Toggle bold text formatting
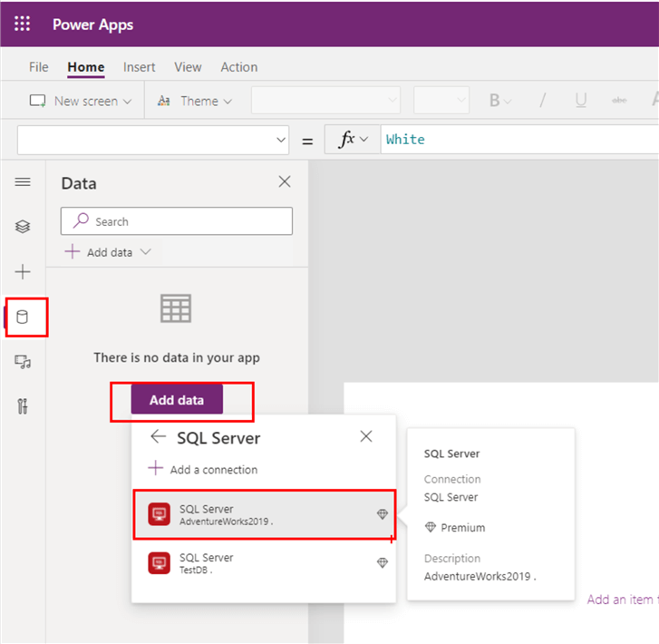 click(495, 101)
